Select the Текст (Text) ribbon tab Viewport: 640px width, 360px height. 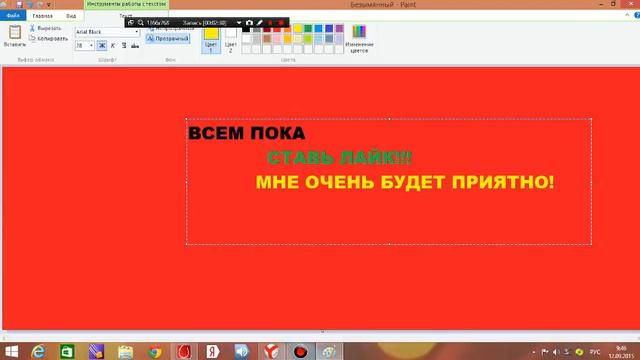pyautogui.click(x=126, y=16)
